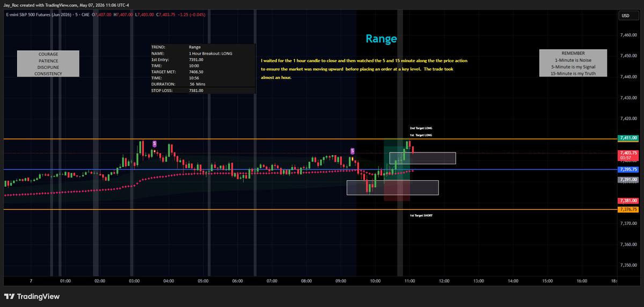Select the DURRATION 56 Mins row

(x=203, y=84)
